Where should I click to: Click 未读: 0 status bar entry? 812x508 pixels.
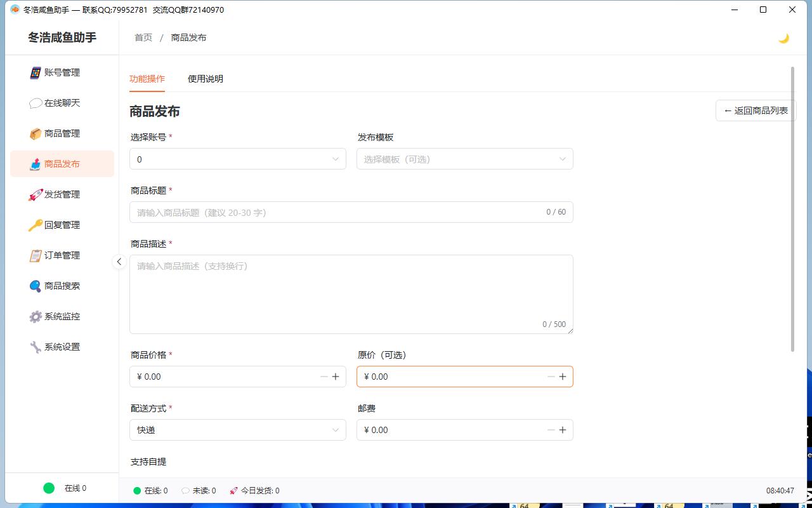click(199, 491)
